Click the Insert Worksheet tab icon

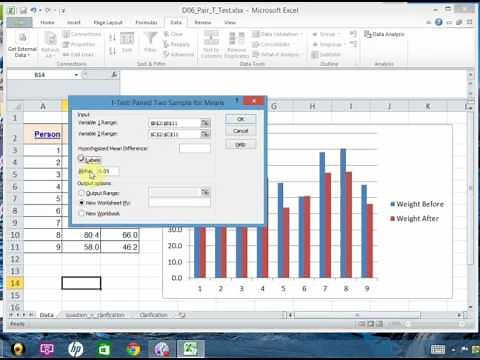click(x=182, y=315)
